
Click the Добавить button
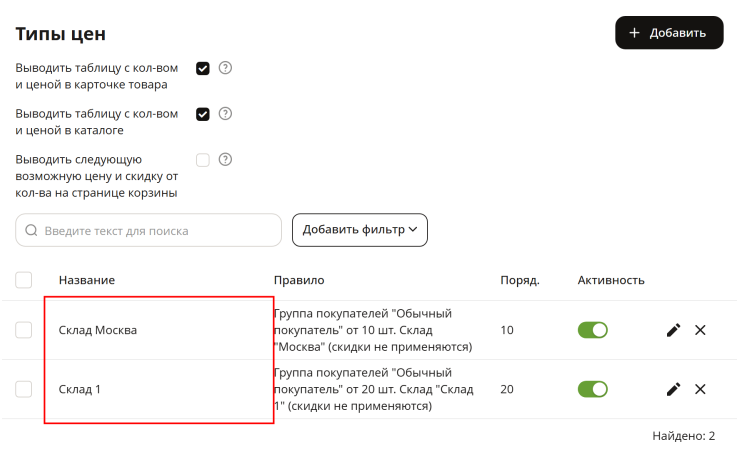click(x=669, y=33)
